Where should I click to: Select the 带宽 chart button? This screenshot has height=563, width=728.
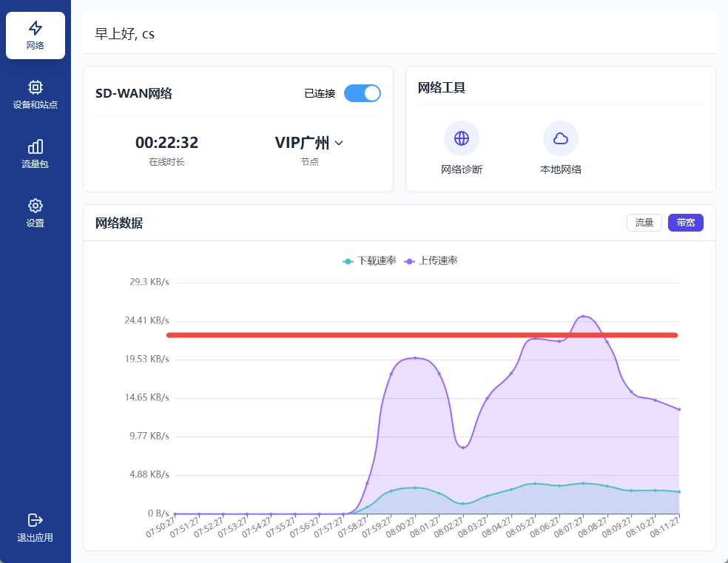click(x=685, y=223)
